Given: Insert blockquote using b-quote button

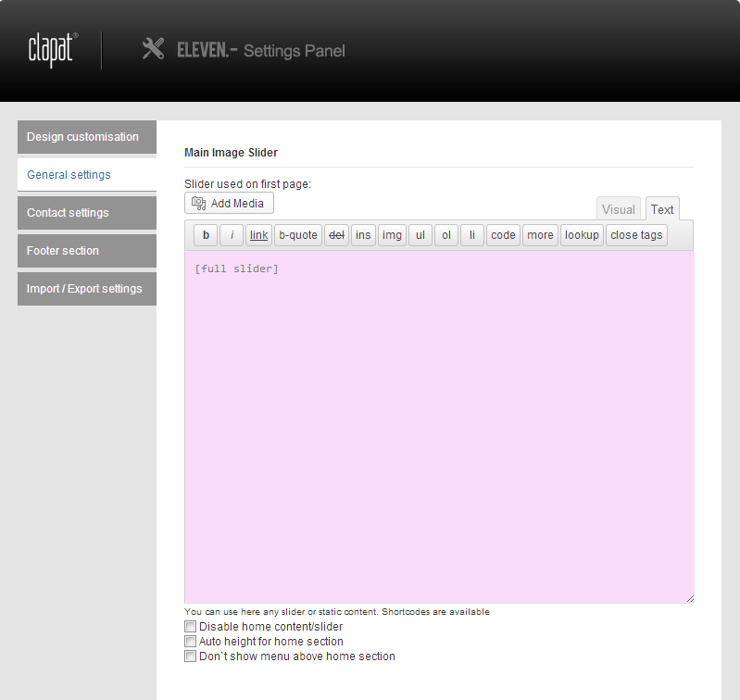Looking at the screenshot, I should (x=298, y=235).
